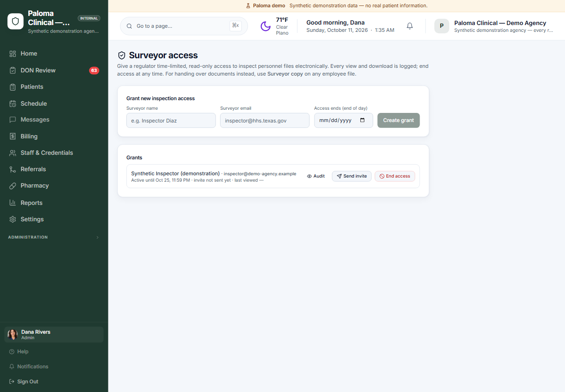
Task: Click the Surveyor access shield heading icon
Action: (122, 56)
